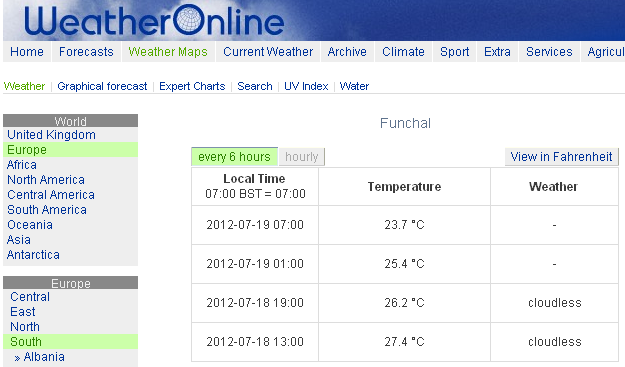The image size is (625, 367).
Task: Select the 25.4 °C temperature value
Action: coord(404,264)
